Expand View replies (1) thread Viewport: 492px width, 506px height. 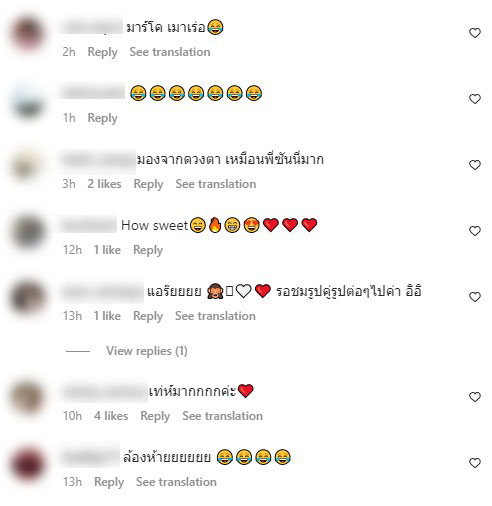[x=147, y=351]
